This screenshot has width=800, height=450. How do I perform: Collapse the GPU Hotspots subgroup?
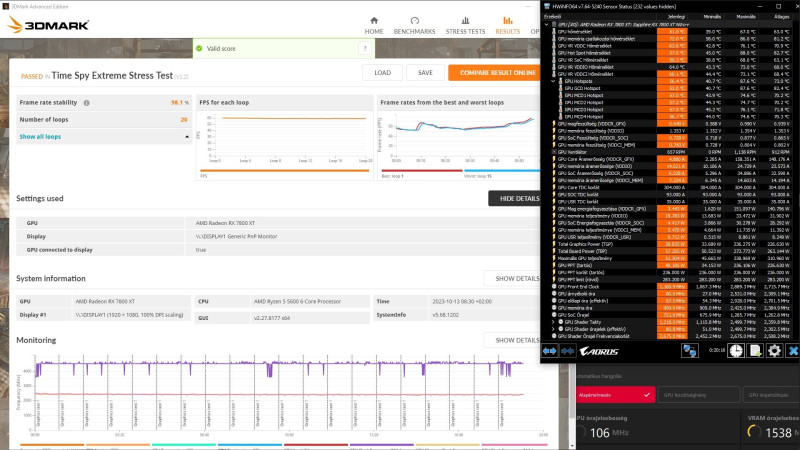[554, 81]
